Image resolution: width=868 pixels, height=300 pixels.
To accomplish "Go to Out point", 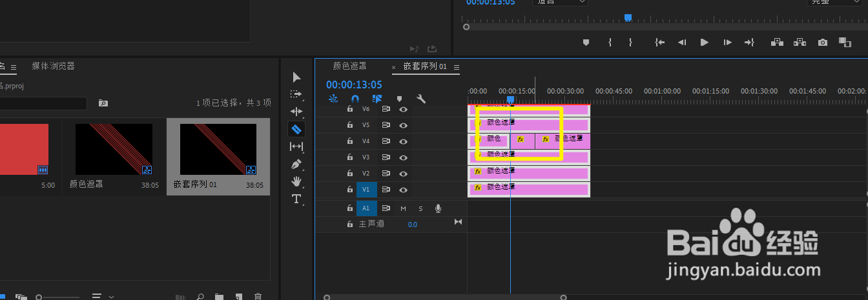I will point(749,42).
